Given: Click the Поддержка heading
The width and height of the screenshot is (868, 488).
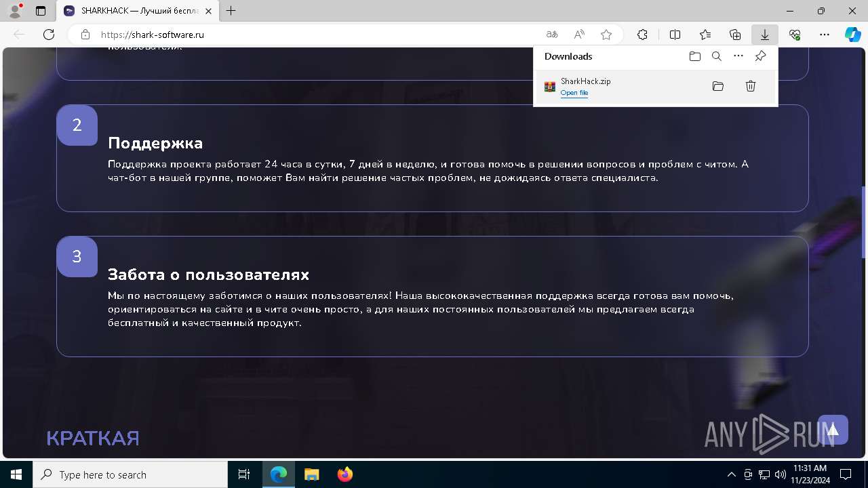Looking at the screenshot, I should coord(155,143).
